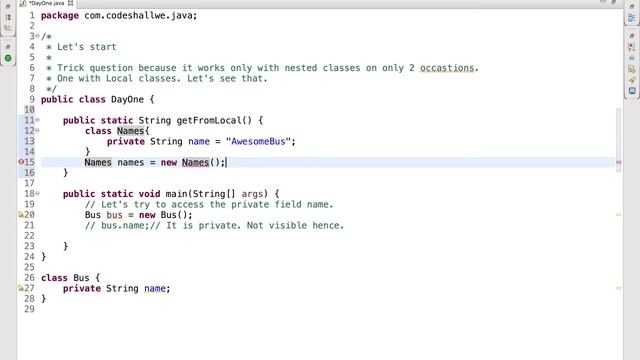The image size is (640, 360).
Task: Open the Problems view icon in right trim
Action: (632, 47)
